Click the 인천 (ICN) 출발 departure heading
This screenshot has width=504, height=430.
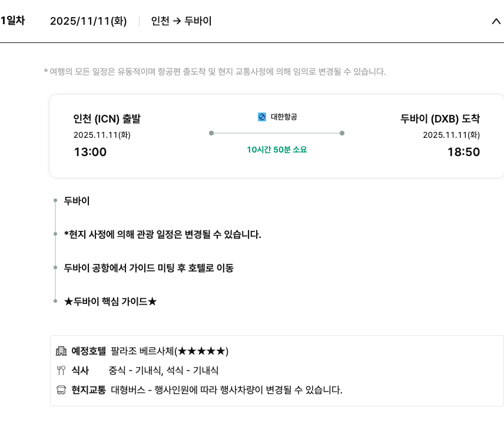[x=107, y=119]
